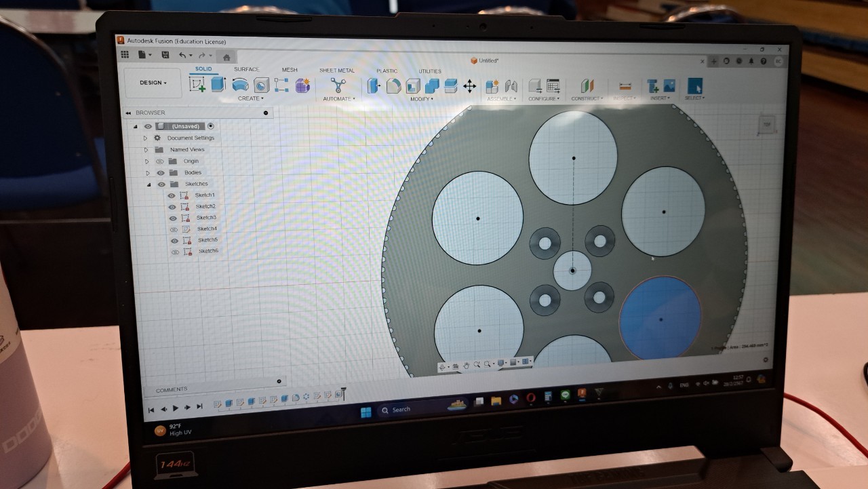Start Create Sketch tool
Image resolution: width=868 pixels, height=489 pixels.
(197, 84)
